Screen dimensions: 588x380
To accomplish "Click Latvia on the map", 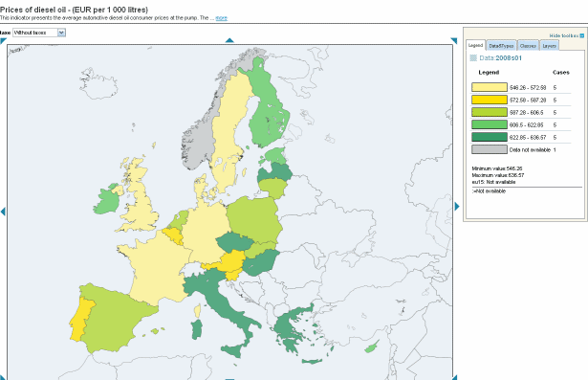I will 275,172.
